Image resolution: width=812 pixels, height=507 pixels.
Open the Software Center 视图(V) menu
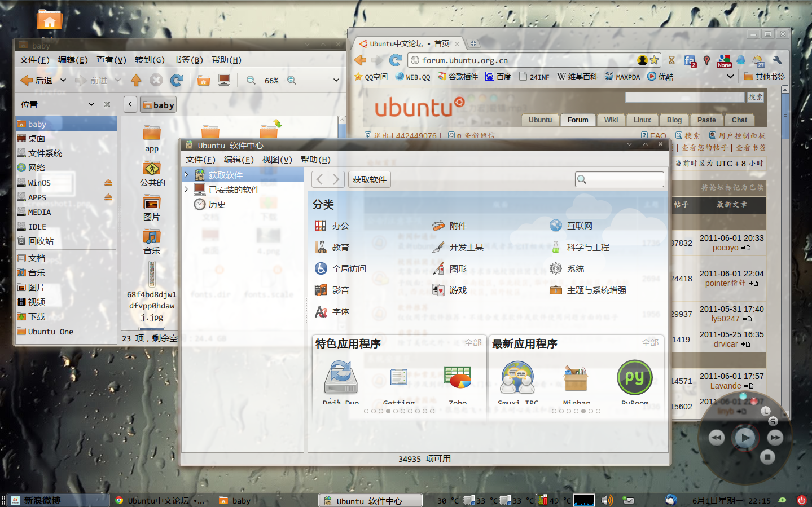point(277,160)
